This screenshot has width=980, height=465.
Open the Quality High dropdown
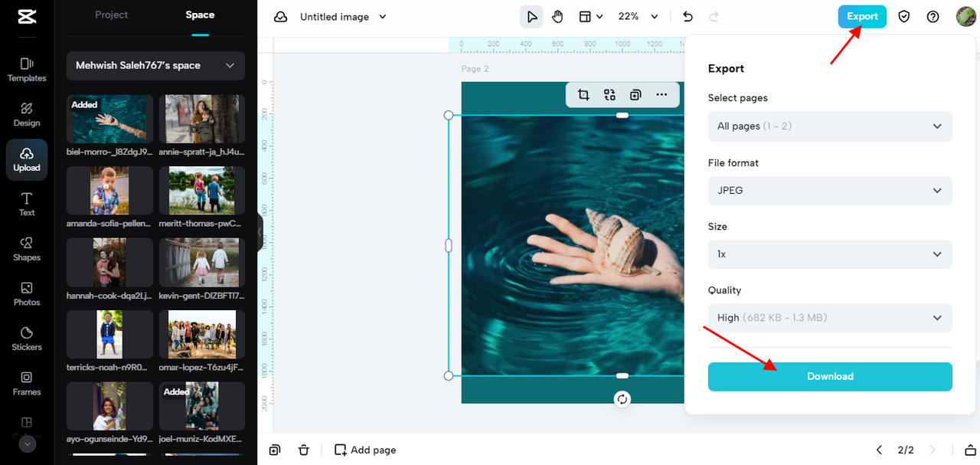coord(830,318)
